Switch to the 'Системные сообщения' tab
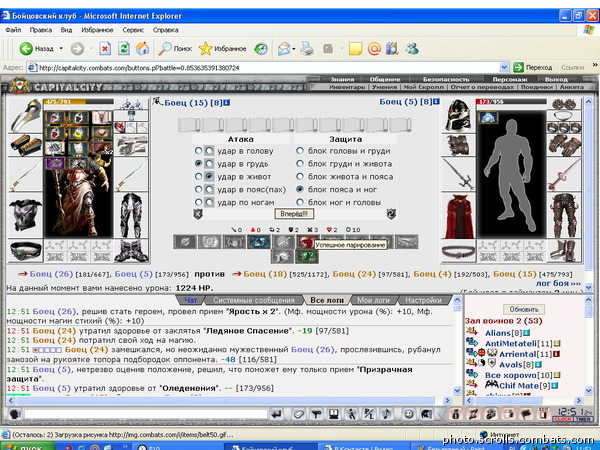This screenshot has width=600, height=450. (x=254, y=300)
